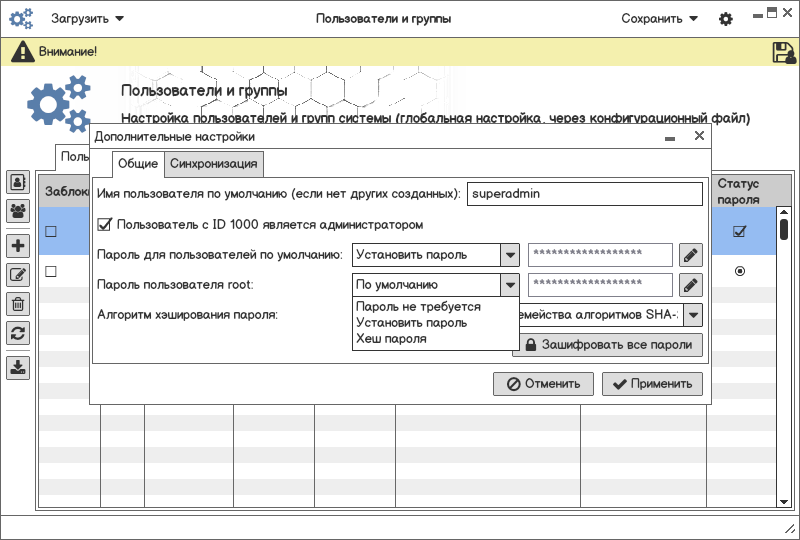Uncheck 'Пользователь с ID 1000' administrator checkbox
The height and width of the screenshot is (540, 800).
[x=105, y=225]
